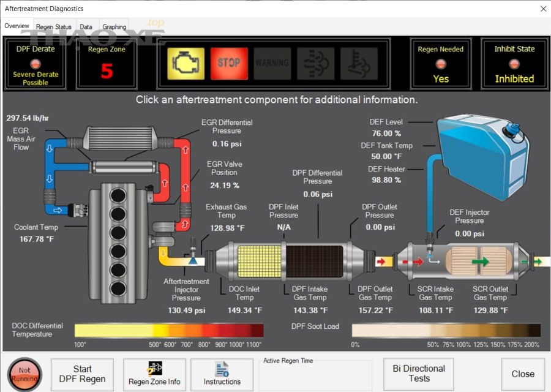Click the DEF Heater 98.80 % value
Image resolution: width=551 pixels, height=392 pixels.
386,180
